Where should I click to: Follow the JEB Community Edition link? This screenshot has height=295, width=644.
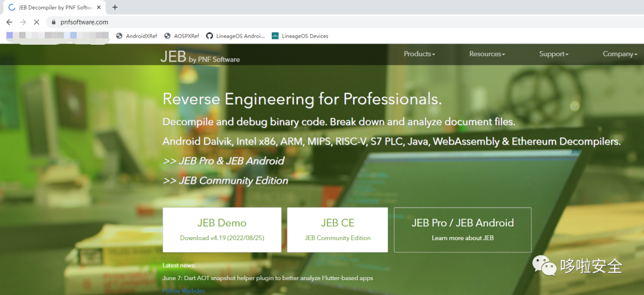(225, 181)
